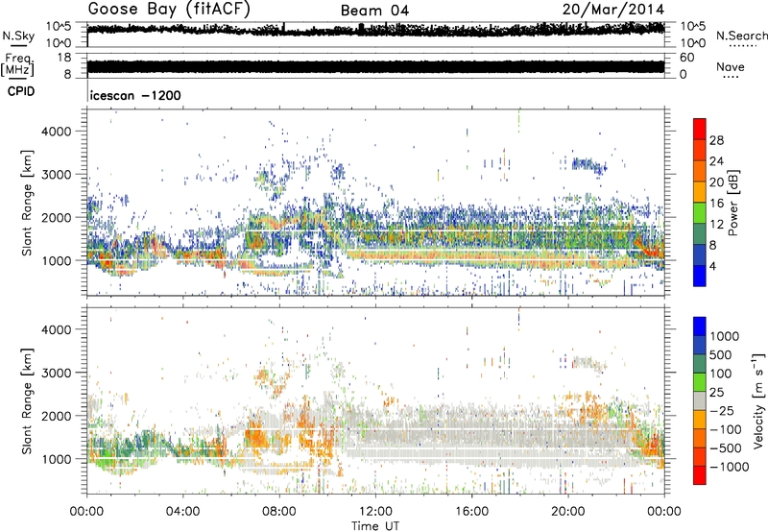Click the "Time UT" axis title
The image size is (768, 532).
[x=375, y=526]
